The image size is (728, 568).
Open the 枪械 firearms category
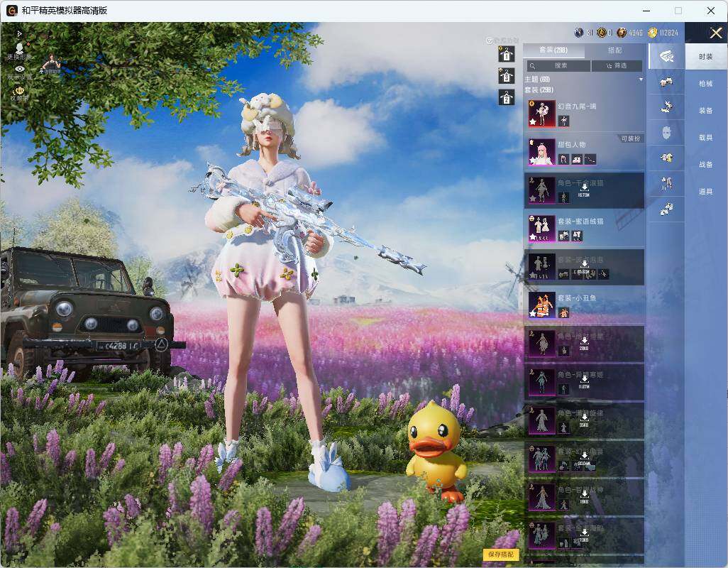706,84
